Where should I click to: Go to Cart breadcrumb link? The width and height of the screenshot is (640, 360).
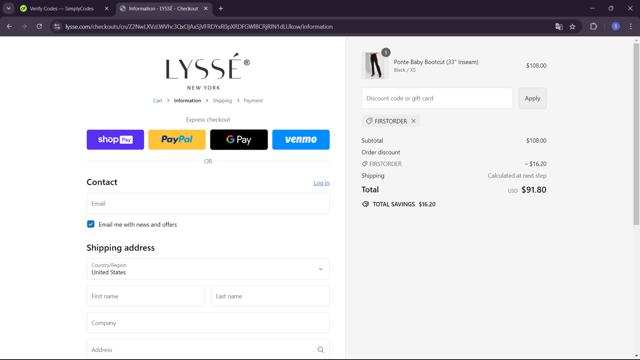click(158, 100)
